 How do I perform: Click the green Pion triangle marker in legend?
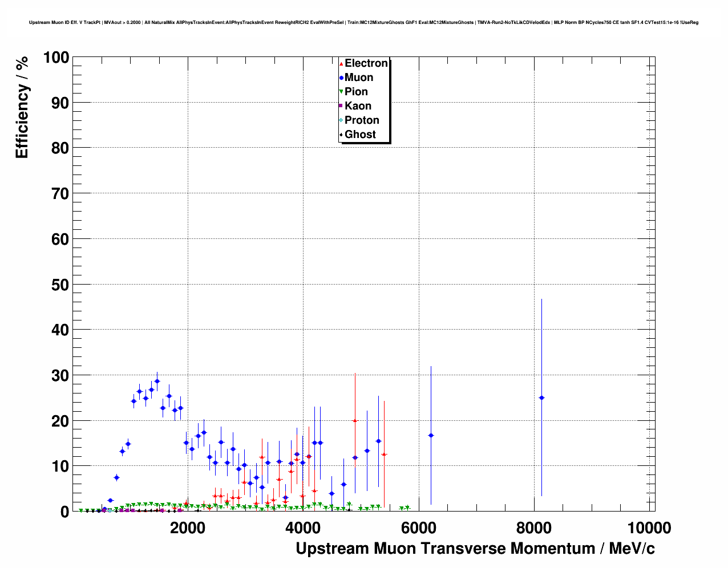(x=341, y=92)
